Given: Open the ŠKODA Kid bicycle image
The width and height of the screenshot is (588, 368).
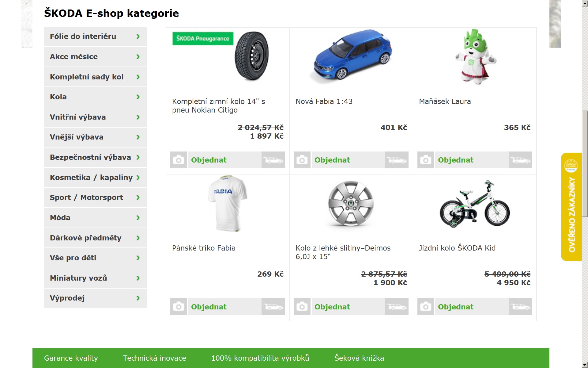Looking at the screenshot, I should point(475,204).
